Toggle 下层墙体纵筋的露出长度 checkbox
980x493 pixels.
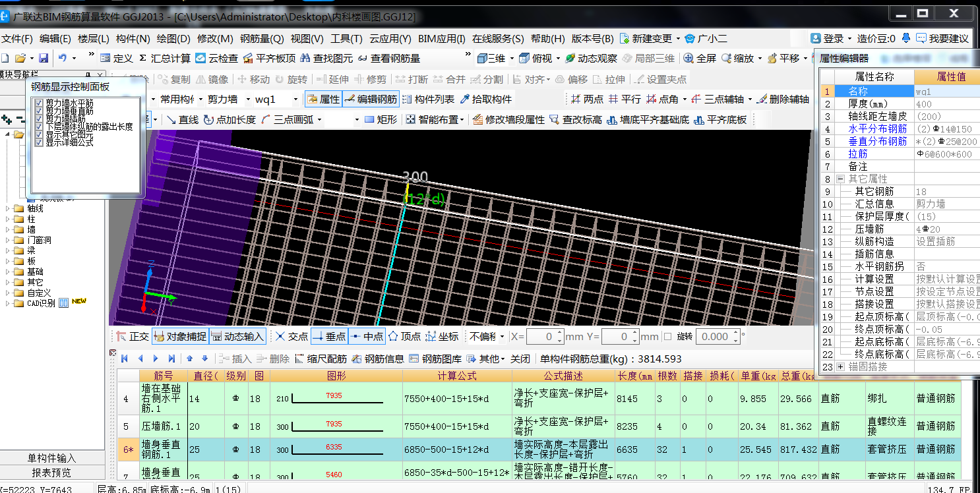[39, 127]
